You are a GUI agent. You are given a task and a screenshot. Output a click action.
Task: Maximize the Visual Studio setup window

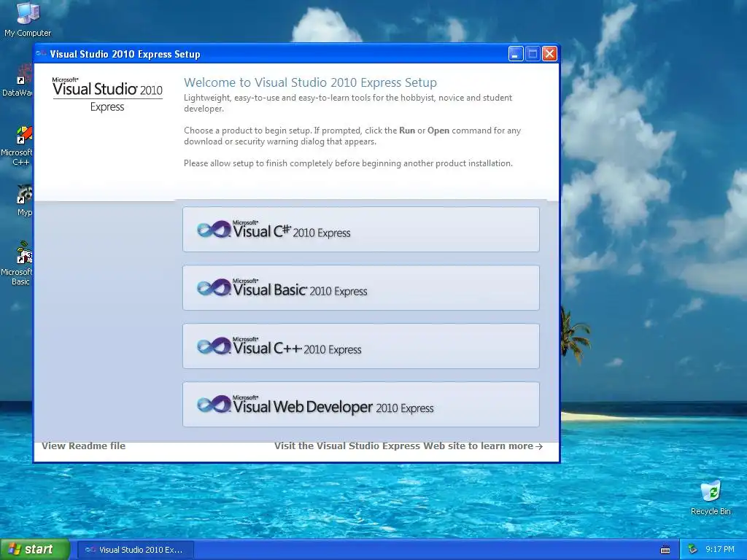533,54
